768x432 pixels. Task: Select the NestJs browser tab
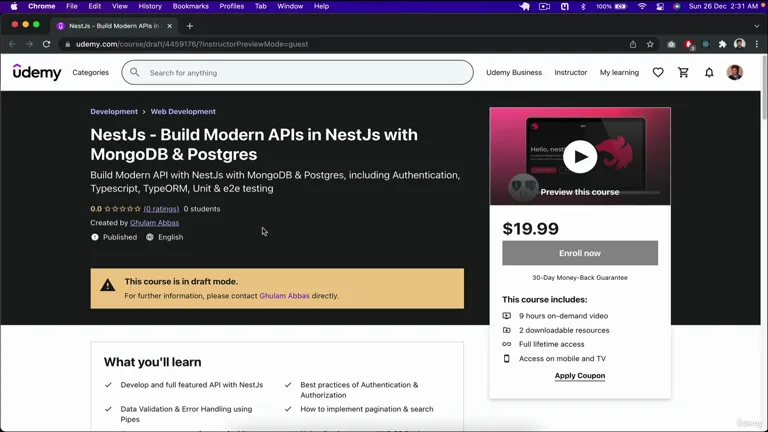tap(114, 26)
